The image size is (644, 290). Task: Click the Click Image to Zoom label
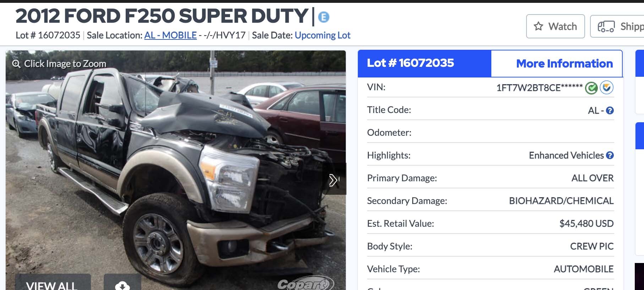point(65,64)
